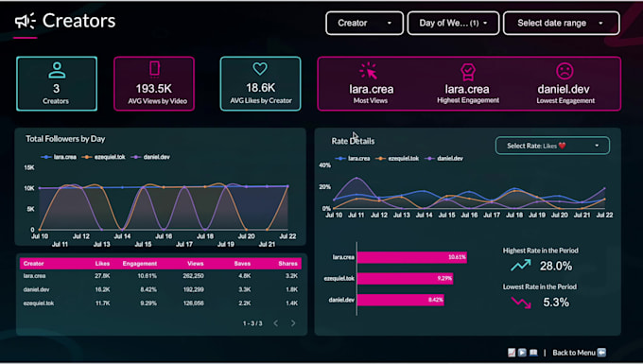Sort table by Shares column header
643x364 pixels.
[x=287, y=264]
